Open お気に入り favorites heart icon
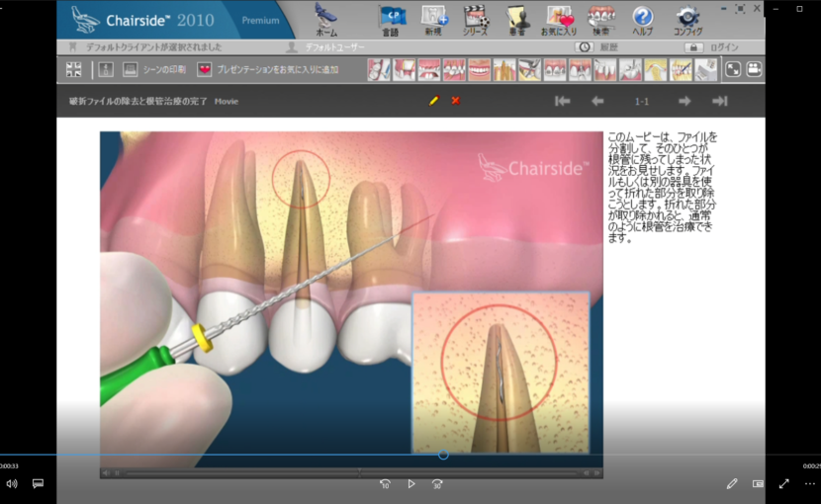Screen dimensions: 821x504 click(x=559, y=21)
